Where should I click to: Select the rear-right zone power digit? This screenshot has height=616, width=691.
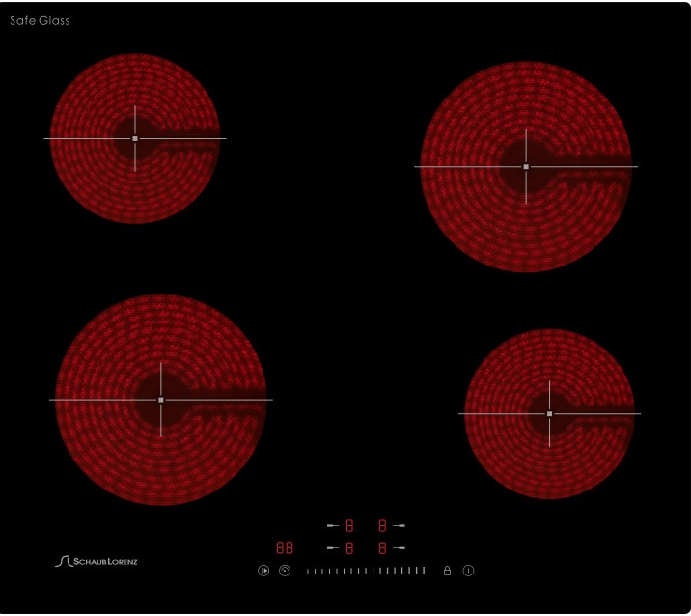(382, 525)
